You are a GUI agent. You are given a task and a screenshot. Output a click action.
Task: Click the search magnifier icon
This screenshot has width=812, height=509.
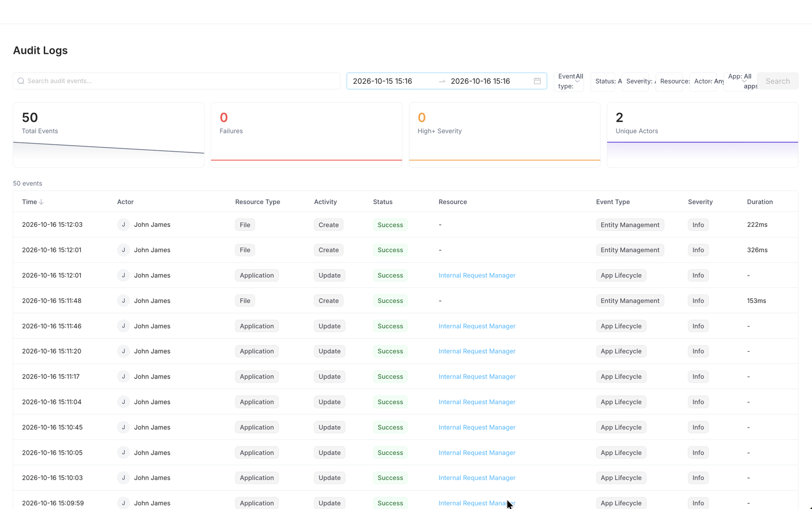(21, 81)
